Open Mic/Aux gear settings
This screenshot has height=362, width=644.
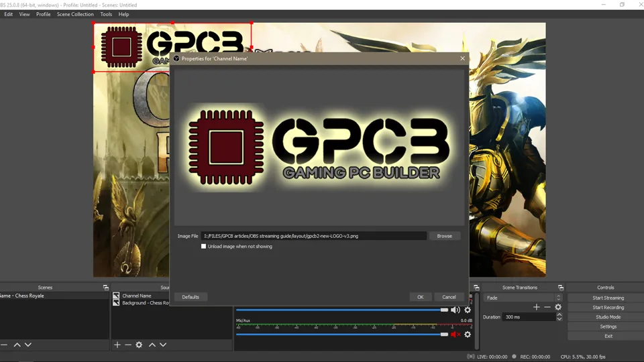[x=468, y=335]
